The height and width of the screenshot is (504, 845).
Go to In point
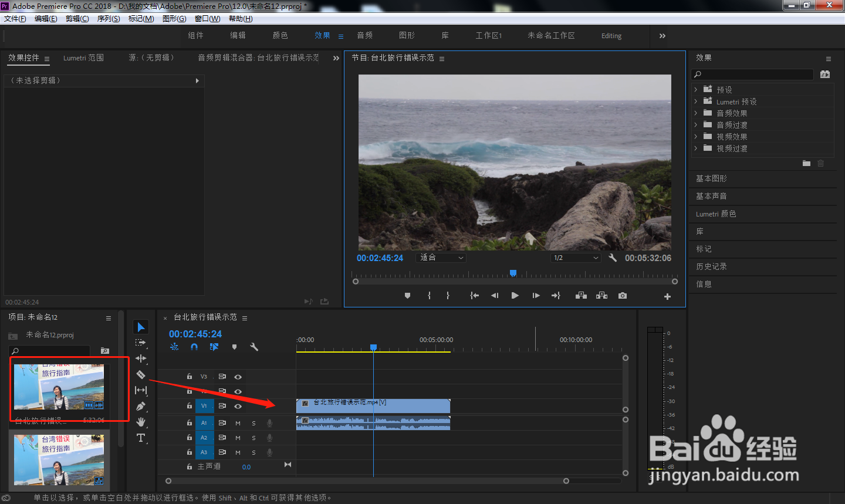(x=474, y=296)
